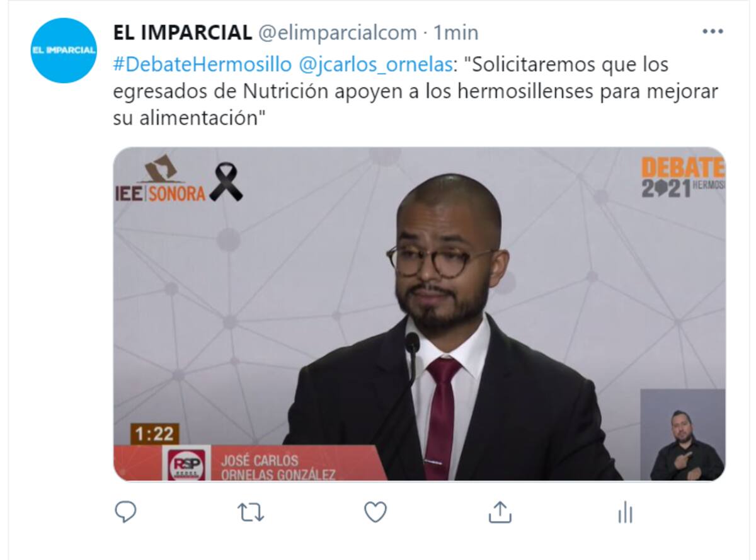The width and height of the screenshot is (756, 560).
Task: Open the debate video image thumbnail
Action: click(420, 314)
